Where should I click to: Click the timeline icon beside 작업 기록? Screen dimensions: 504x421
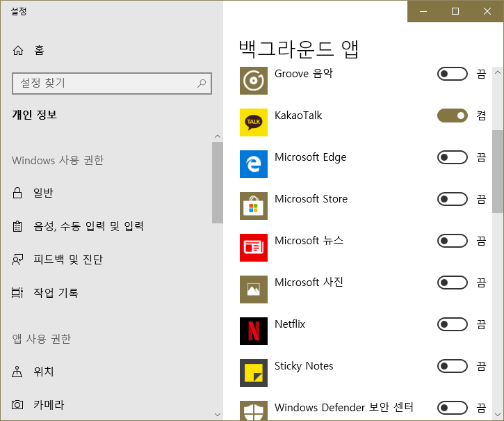coord(17,292)
